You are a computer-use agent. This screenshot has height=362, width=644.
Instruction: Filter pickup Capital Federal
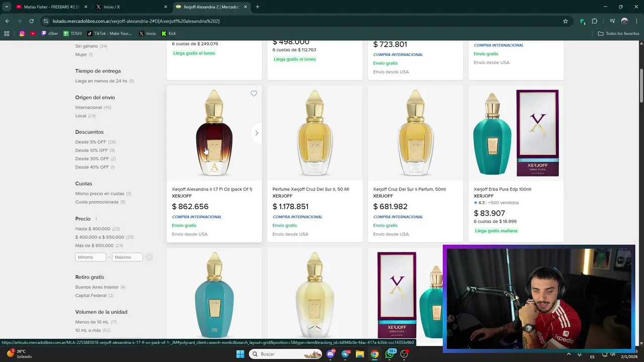[94, 296]
